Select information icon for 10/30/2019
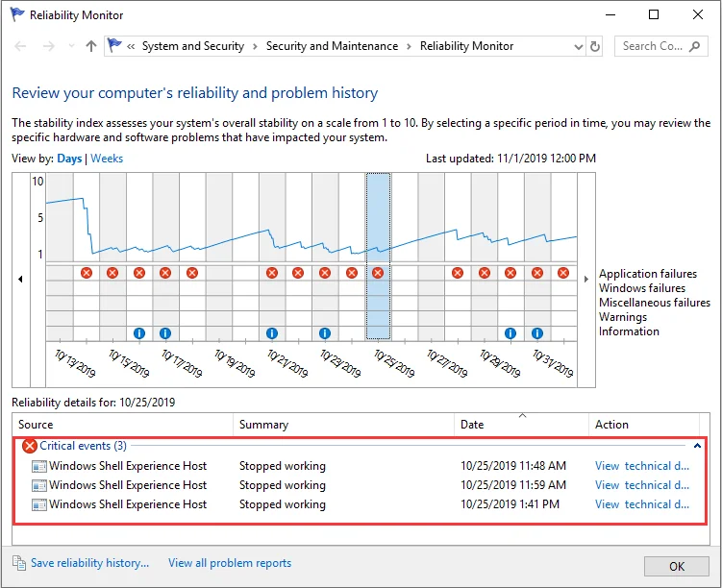 coord(510,333)
